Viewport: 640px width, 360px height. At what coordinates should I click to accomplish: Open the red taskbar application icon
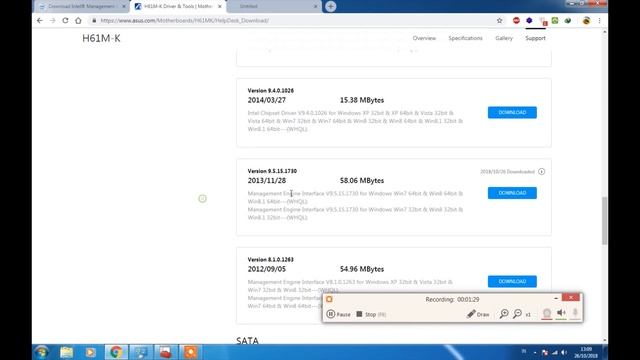tap(166, 352)
